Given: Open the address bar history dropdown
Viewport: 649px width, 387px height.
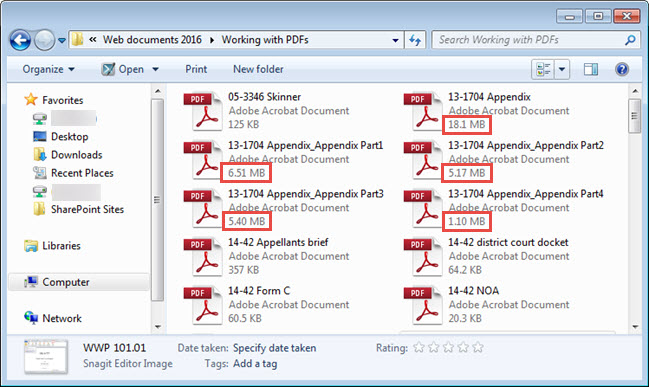Looking at the screenshot, I should pyautogui.click(x=395, y=40).
